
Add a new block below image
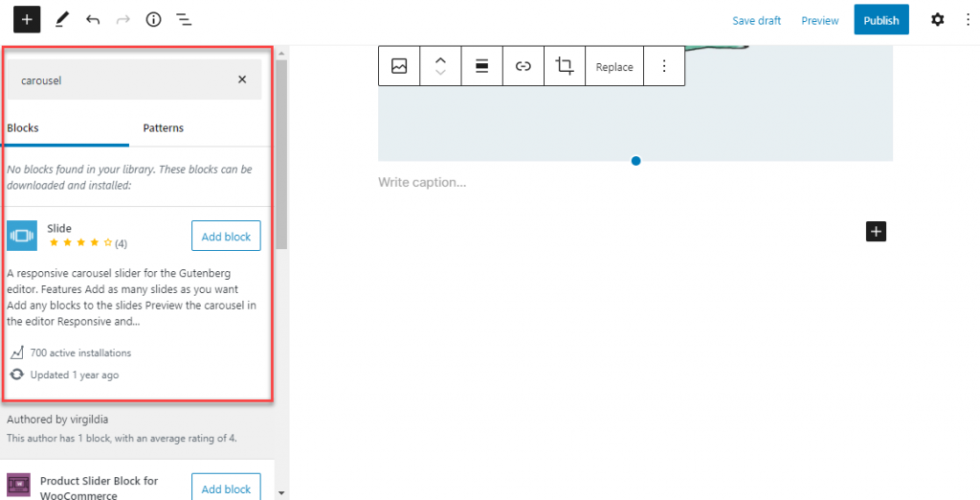point(877,232)
